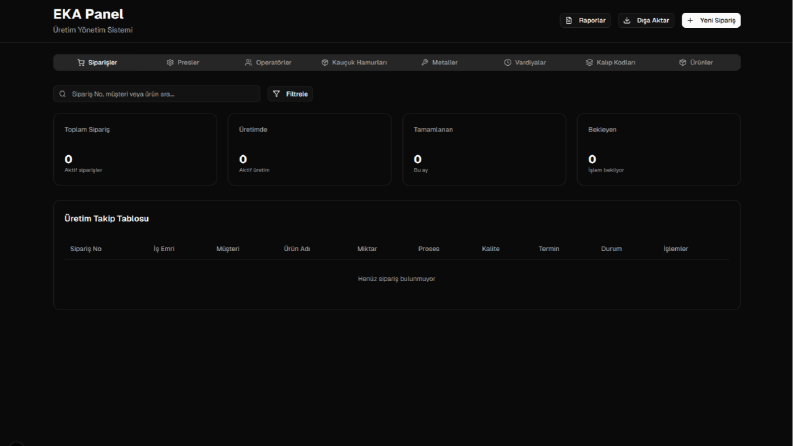Image resolution: width=793 pixels, height=446 pixels.
Task: Click the Bekleyen stats card
Action: [659, 150]
